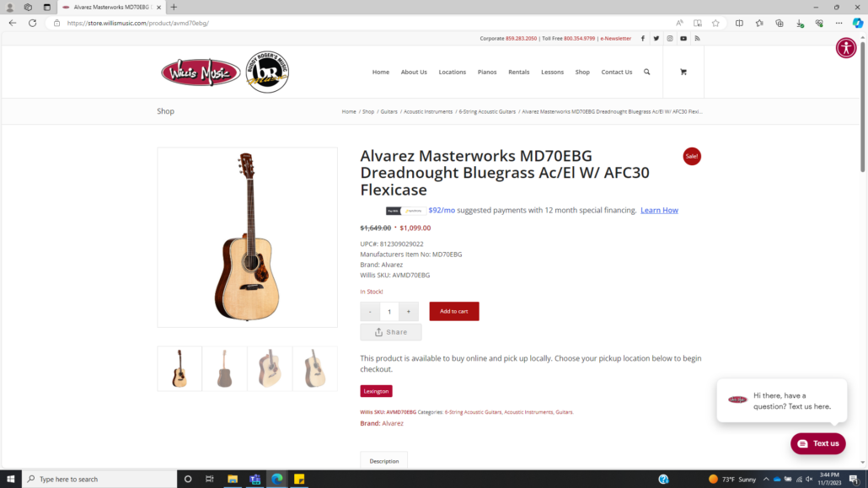The image size is (868, 488).
Task: Open the Instagram social icon
Action: pyautogui.click(x=670, y=39)
